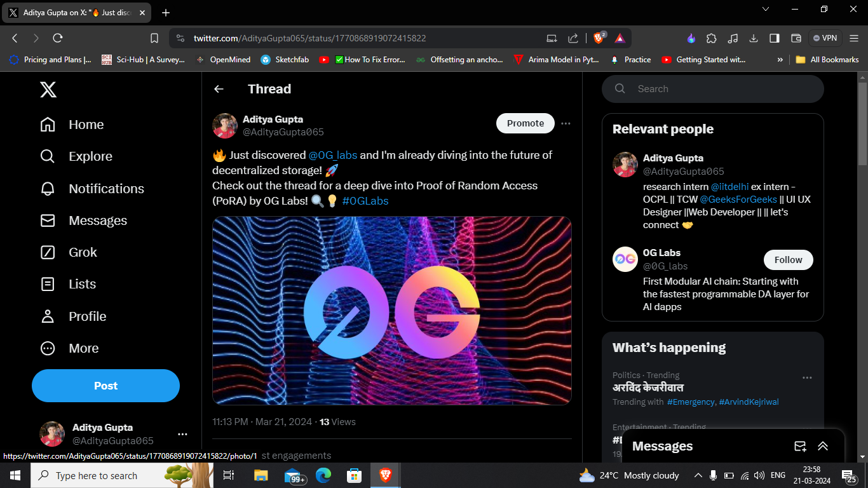
Task: Open the @0G_labs mention link
Action: point(333,155)
